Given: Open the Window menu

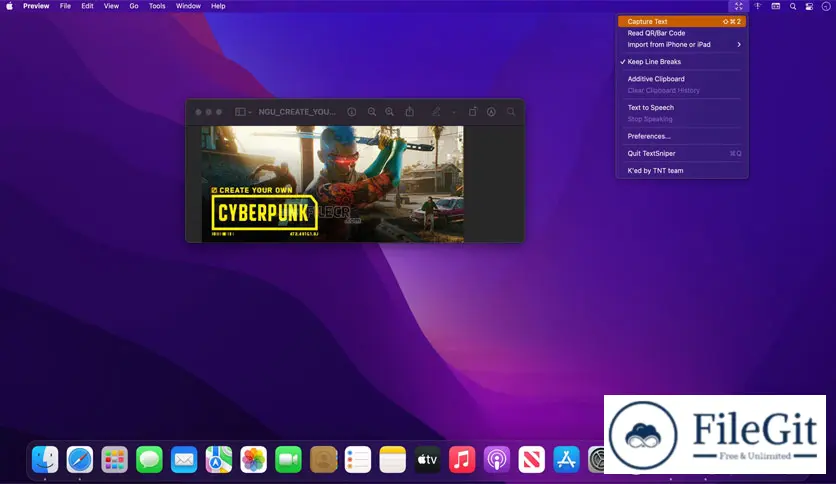Looking at the screenshot, I should (188, 6).
